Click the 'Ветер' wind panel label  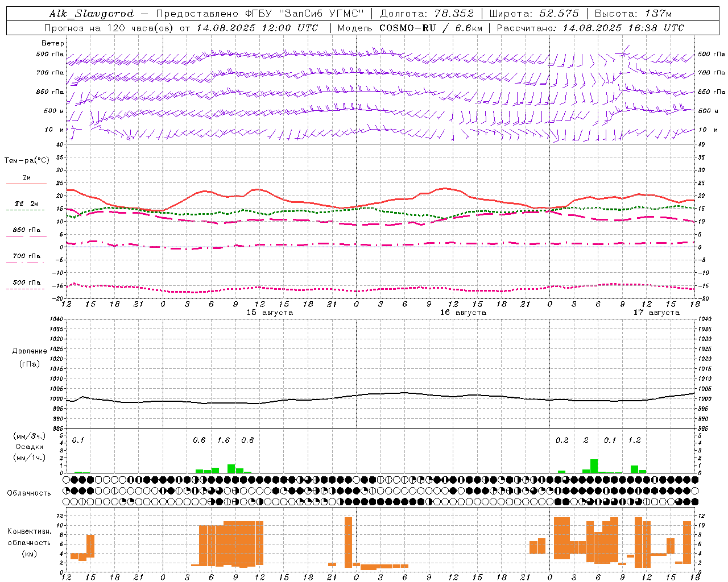(53, 43)
